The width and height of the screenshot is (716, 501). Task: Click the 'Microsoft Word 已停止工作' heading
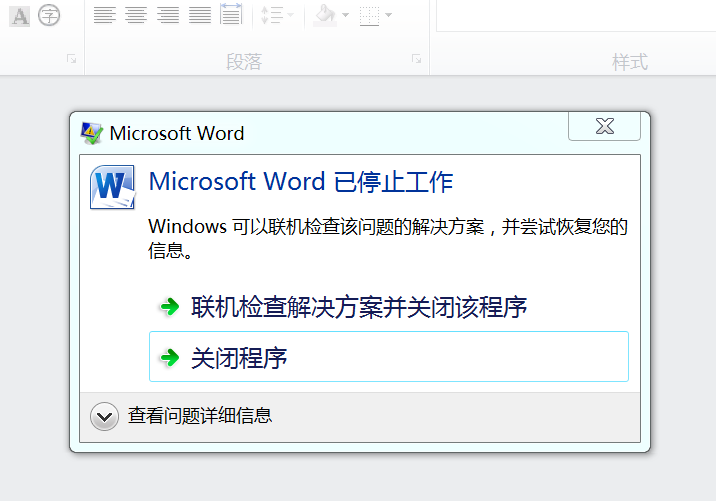[300, 182]
